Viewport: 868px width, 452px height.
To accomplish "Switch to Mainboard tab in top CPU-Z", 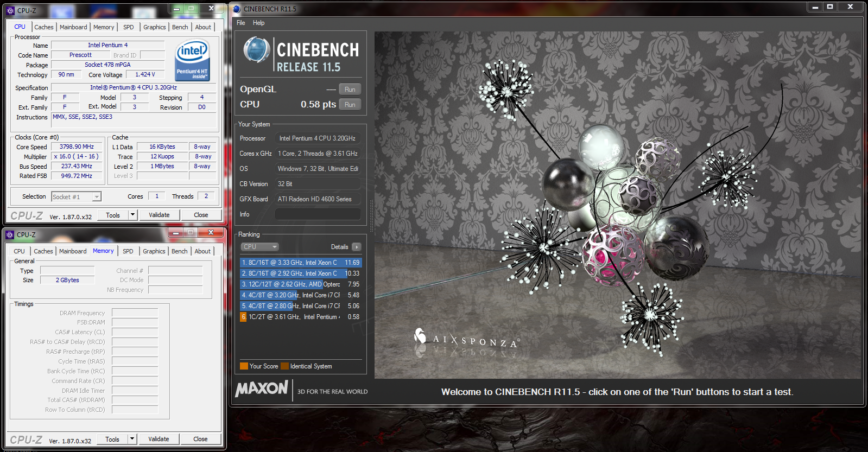I will tap(73, 27).
